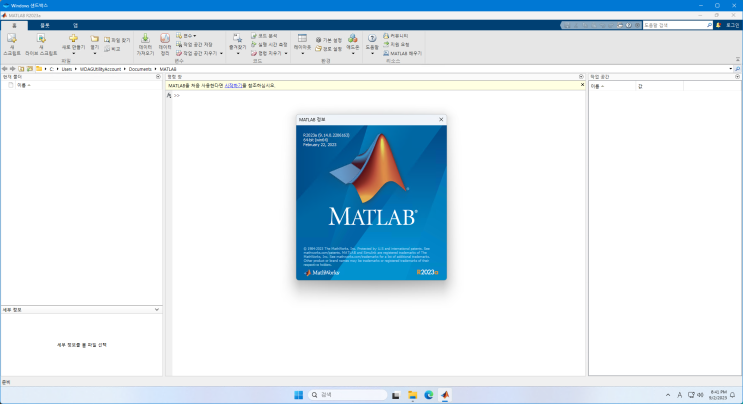The height and width of the screenshot is (404, 743).
Task: Click the Favorites (즐겨찾기) star icon
Action: (237, 39)
